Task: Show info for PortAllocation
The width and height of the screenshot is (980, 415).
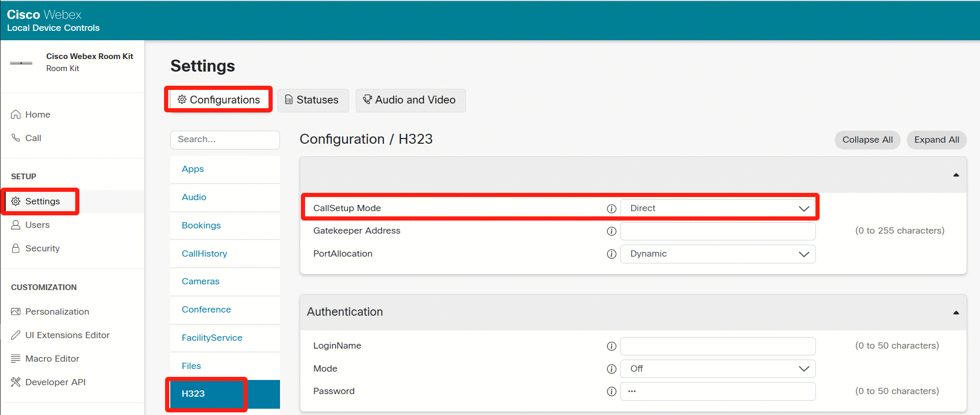Action: pyautogui.click(x=612, y=254)
